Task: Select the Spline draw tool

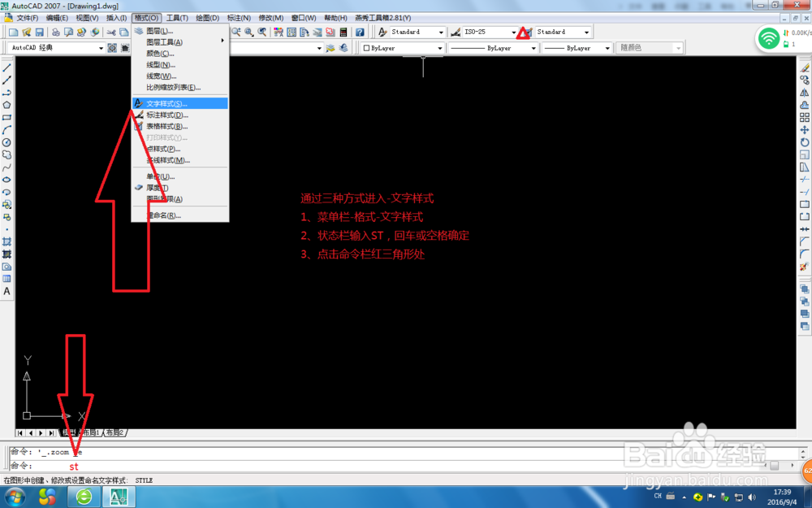Action: [x=6, y=167]
